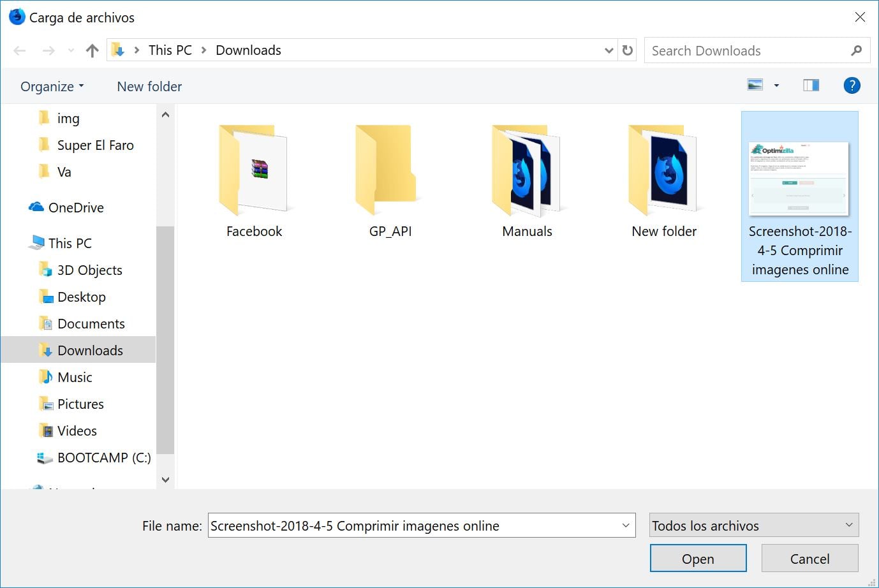Open the Organize menu
The height and width of the screenshot is (588, 879).
pos(52,87)
